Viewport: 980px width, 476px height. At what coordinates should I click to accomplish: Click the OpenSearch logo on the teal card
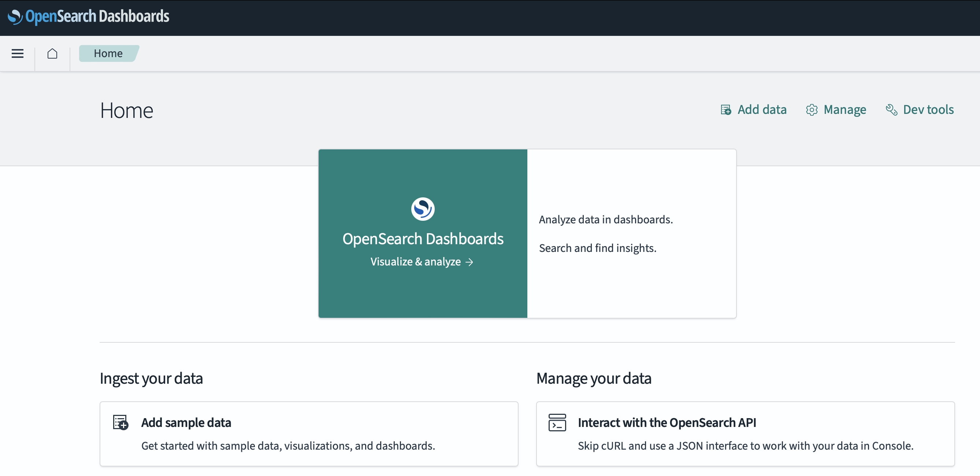[x=423, y=208]
